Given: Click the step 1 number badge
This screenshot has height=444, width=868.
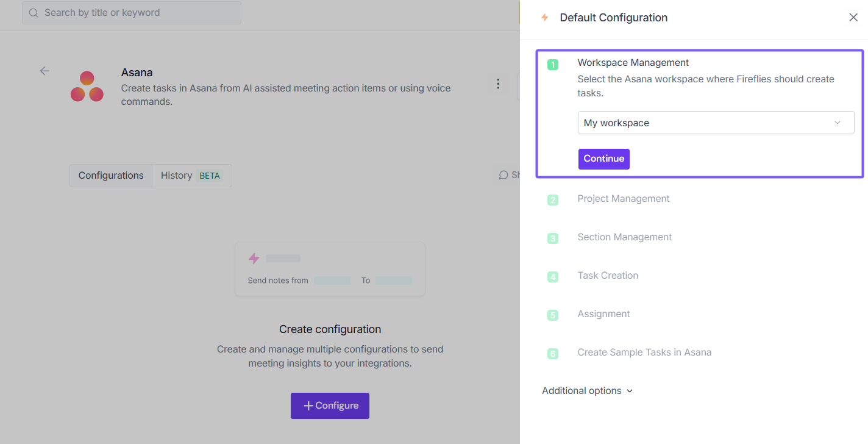Looking at the screenshot, I should click(553, 65).
